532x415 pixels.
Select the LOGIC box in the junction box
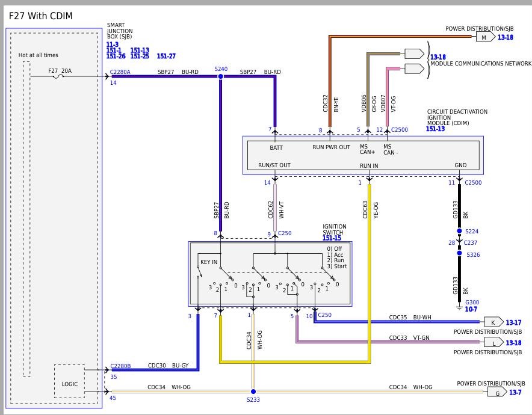(x=70, y=381)
